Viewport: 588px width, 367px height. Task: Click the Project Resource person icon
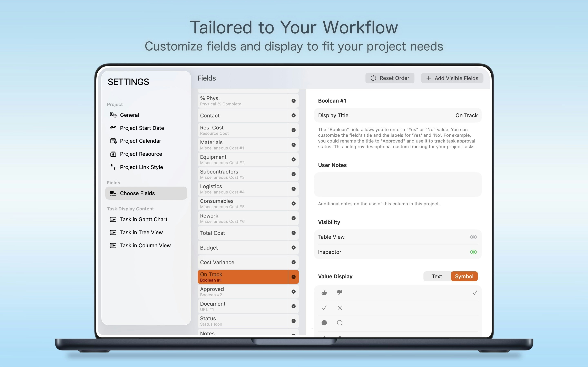click(113, 154)
